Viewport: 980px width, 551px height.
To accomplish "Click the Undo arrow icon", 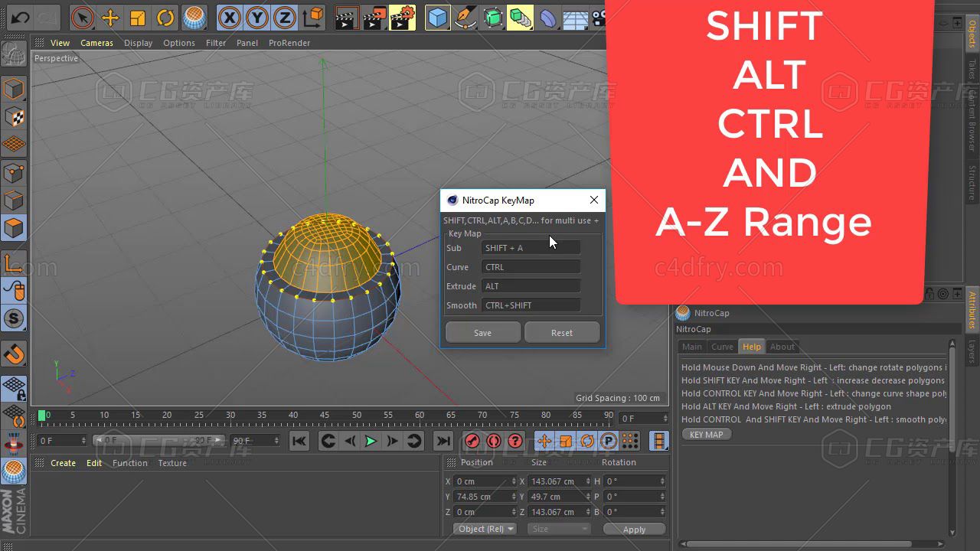I will pyautogui.click(x=19, y=17).
